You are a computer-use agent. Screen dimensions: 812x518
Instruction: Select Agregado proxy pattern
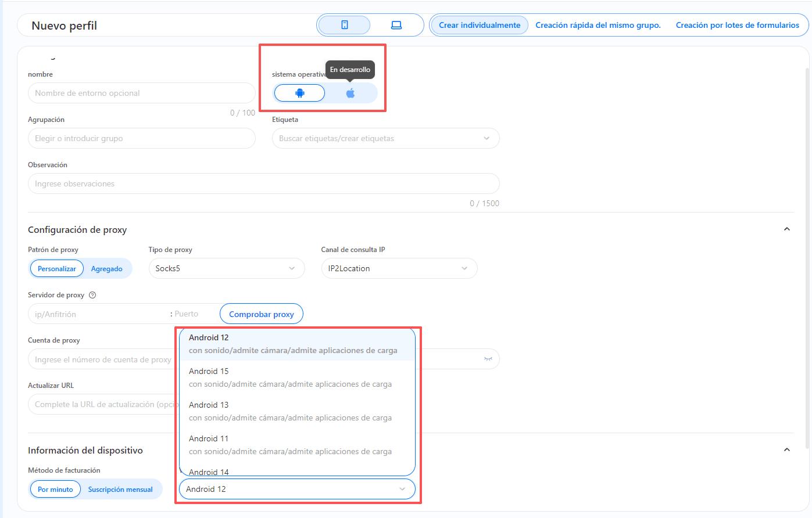[x=107, y=269]
